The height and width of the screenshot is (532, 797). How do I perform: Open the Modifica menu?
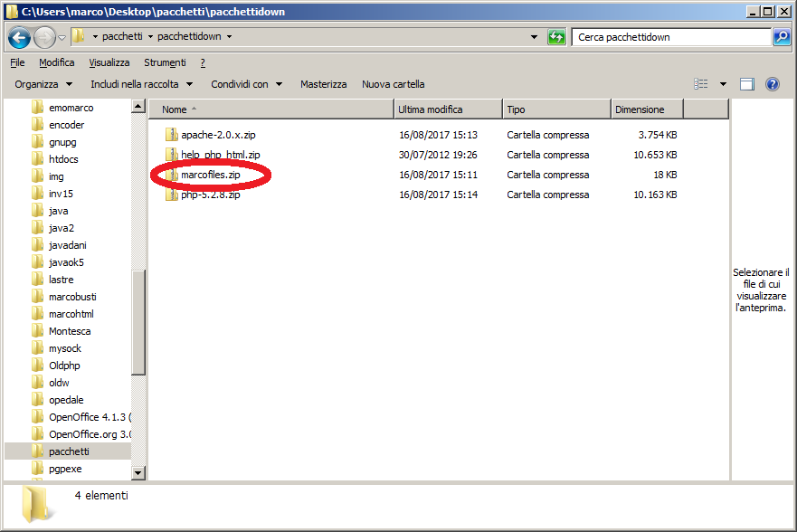(57, 62)
